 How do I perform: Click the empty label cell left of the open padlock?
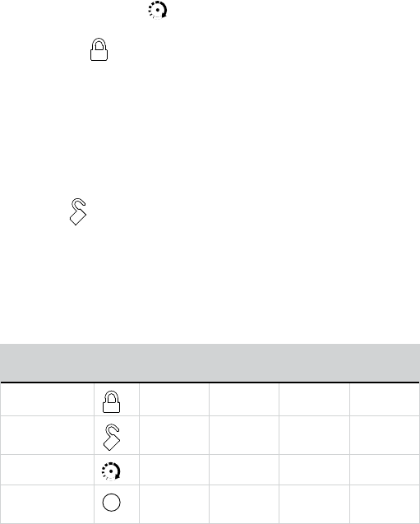[47, 435]
